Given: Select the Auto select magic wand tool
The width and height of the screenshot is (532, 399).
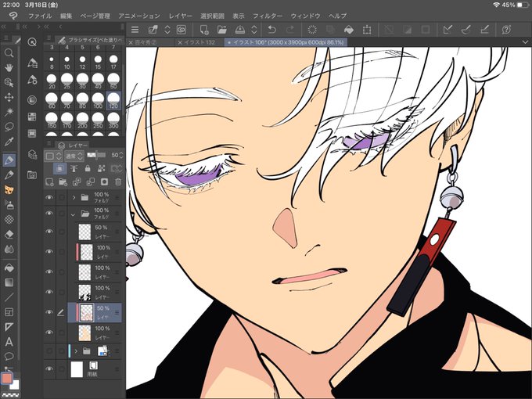Looking at the screenshot, I should click(x=9, y=112).
